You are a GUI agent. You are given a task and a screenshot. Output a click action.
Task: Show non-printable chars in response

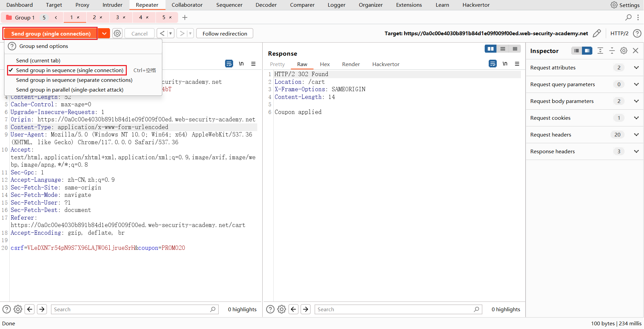point(505,64)
